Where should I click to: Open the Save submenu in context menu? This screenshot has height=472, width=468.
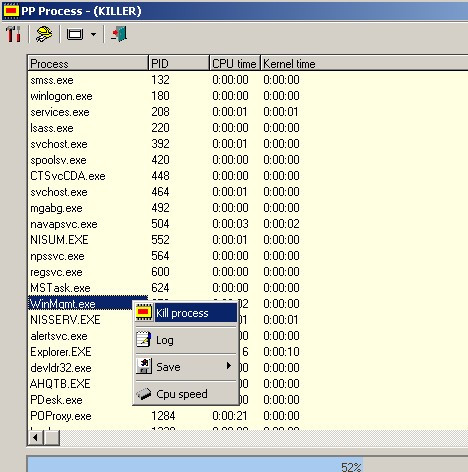(186, 367)
